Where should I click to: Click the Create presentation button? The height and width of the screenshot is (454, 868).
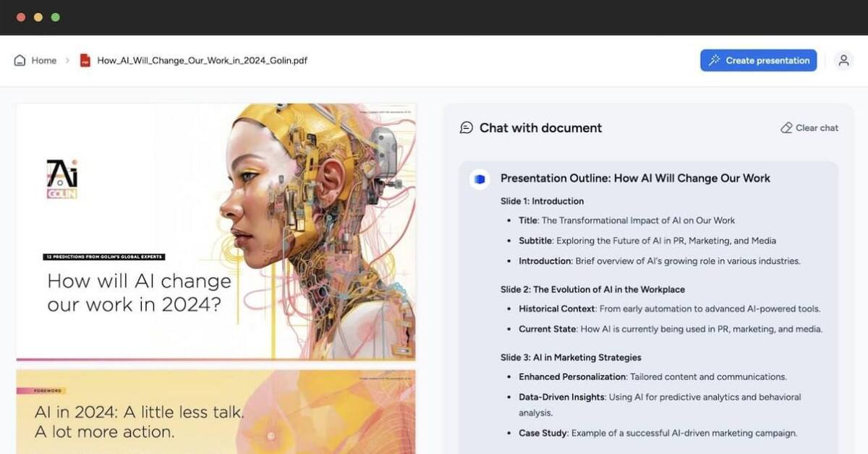[x=758, y=61]
